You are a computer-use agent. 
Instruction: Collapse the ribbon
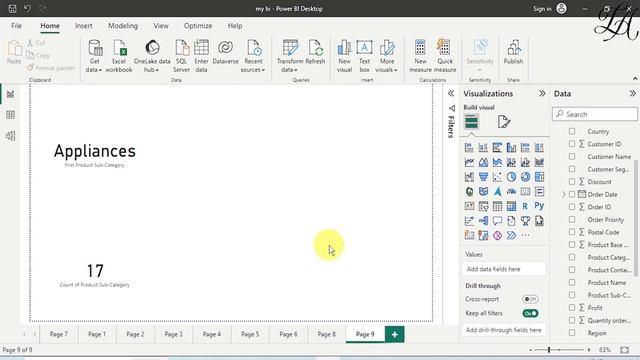(x=635, y=78)
